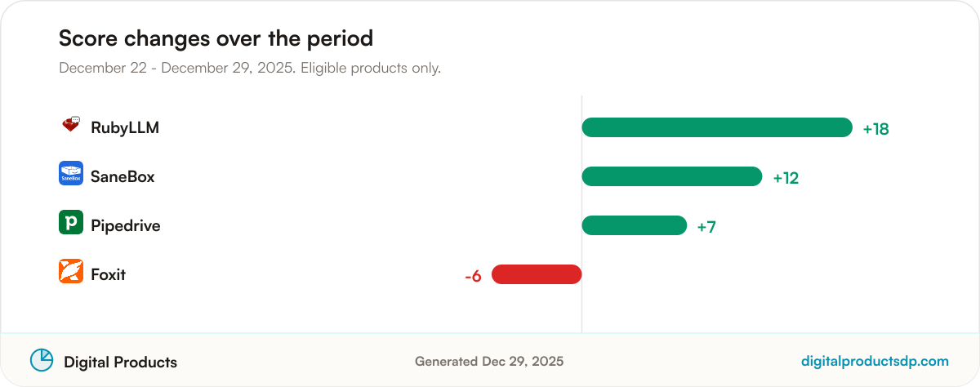Click the orange Foxit logo icon

tap(71, 271)
